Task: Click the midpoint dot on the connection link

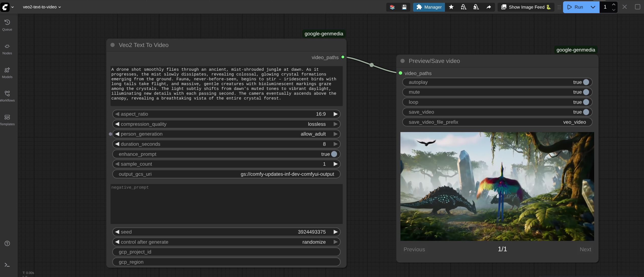Action: click(x=372, y=65)
